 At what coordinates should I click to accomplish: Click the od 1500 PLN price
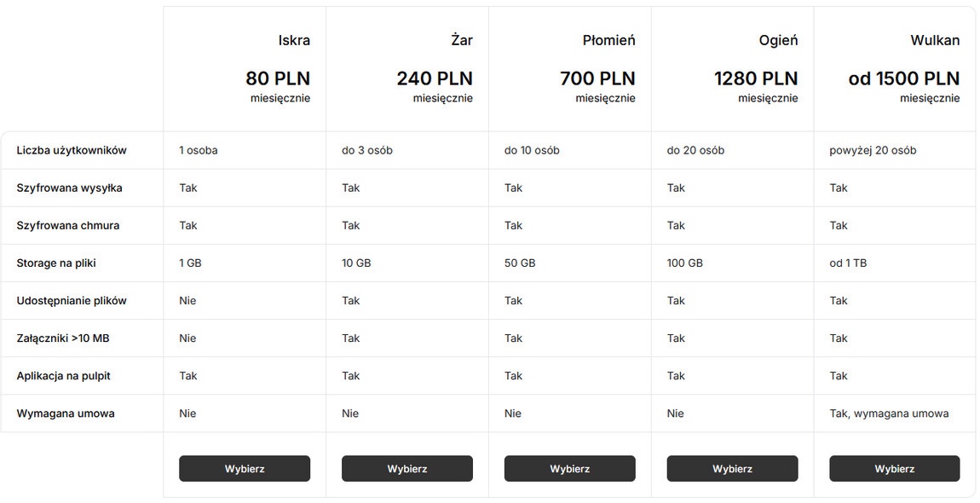click(x=903, y=78)
